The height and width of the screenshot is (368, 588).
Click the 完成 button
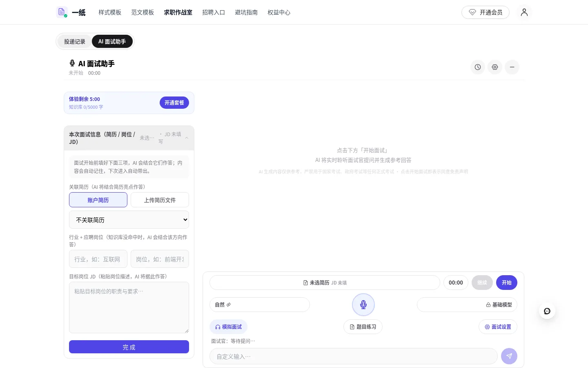(129, 347)
